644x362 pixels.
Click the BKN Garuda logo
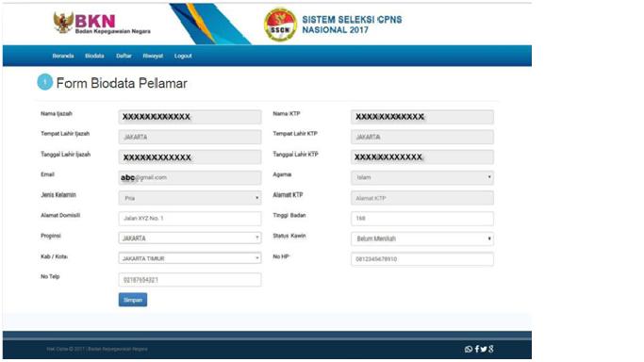tap(63, 23)
